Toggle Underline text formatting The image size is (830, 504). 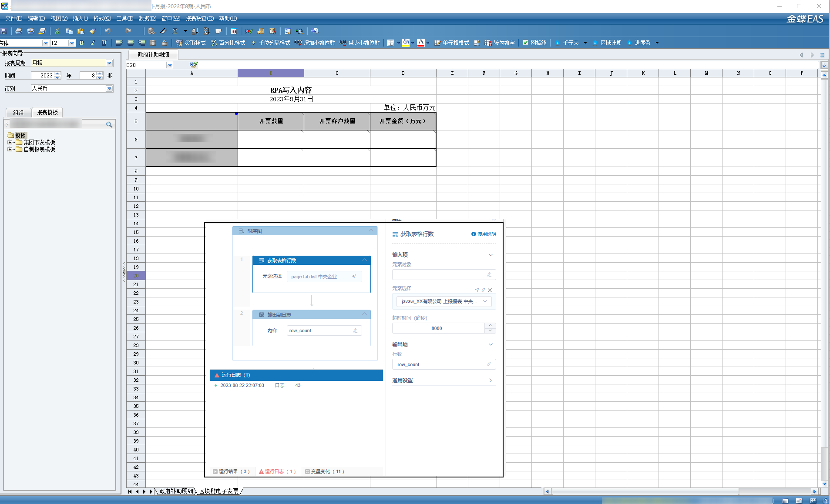[x=104, y=43]
